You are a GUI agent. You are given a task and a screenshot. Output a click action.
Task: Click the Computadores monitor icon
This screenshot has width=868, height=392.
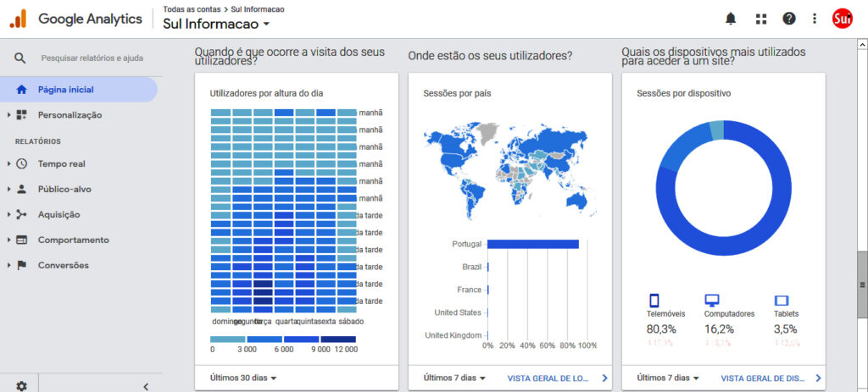(x=712, y=301)
